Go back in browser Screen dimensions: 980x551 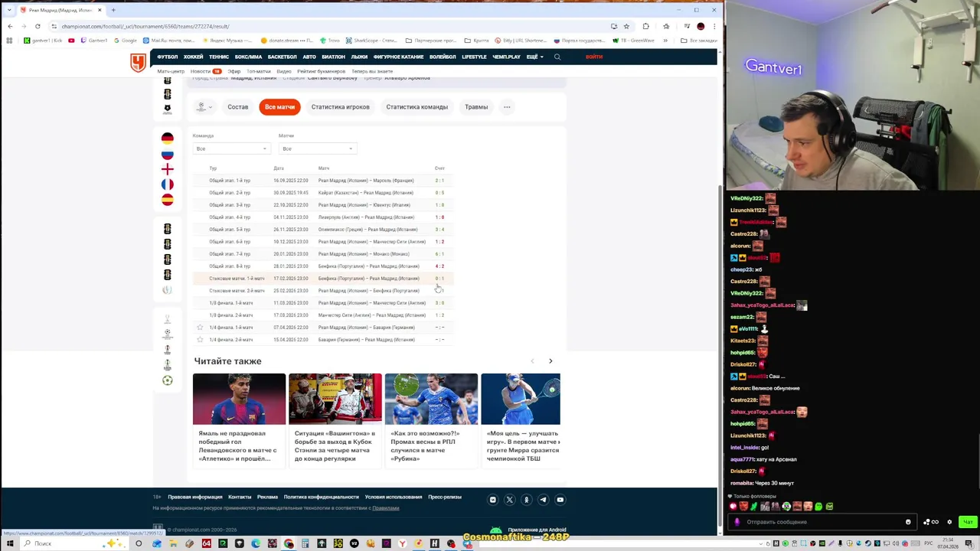tap(9, 26)
